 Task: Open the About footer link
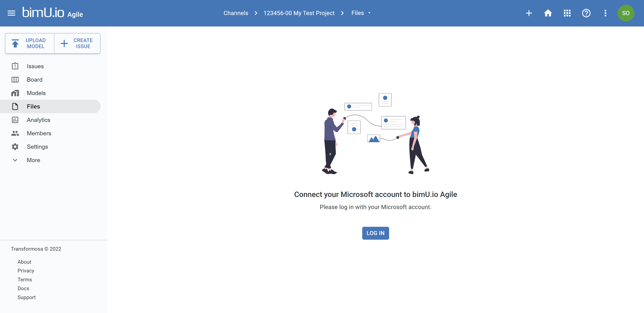tap(24, 262)
